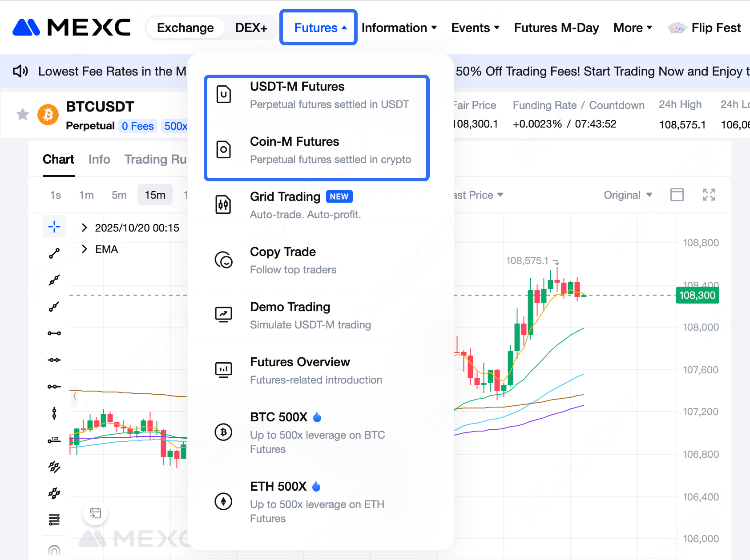This screenshot has width=750, height=560.
Task: Select the crosshair cursor tool
Action: tap(54, 227)
